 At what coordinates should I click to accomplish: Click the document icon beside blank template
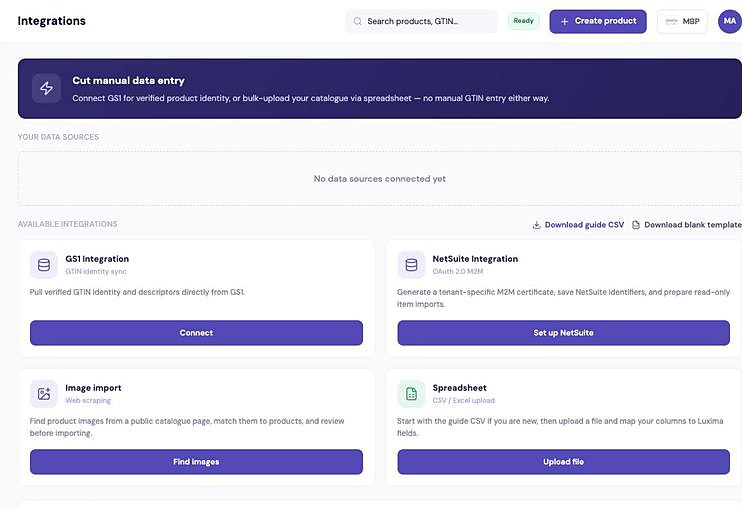point(636,225)
